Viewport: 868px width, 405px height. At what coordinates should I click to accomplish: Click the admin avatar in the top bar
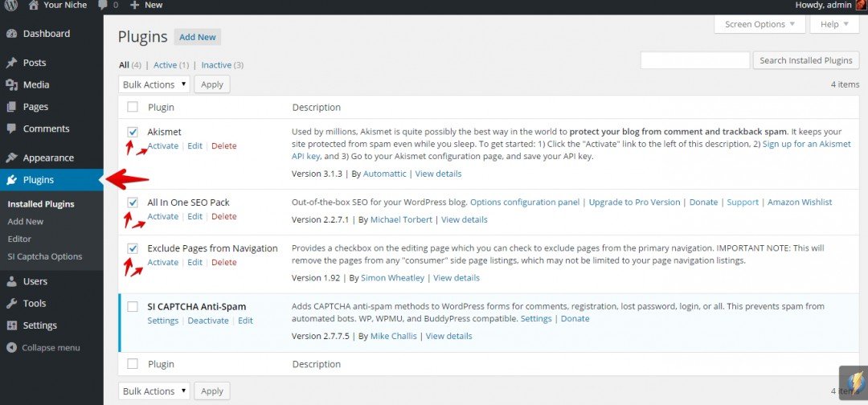[x=860, y=5]
